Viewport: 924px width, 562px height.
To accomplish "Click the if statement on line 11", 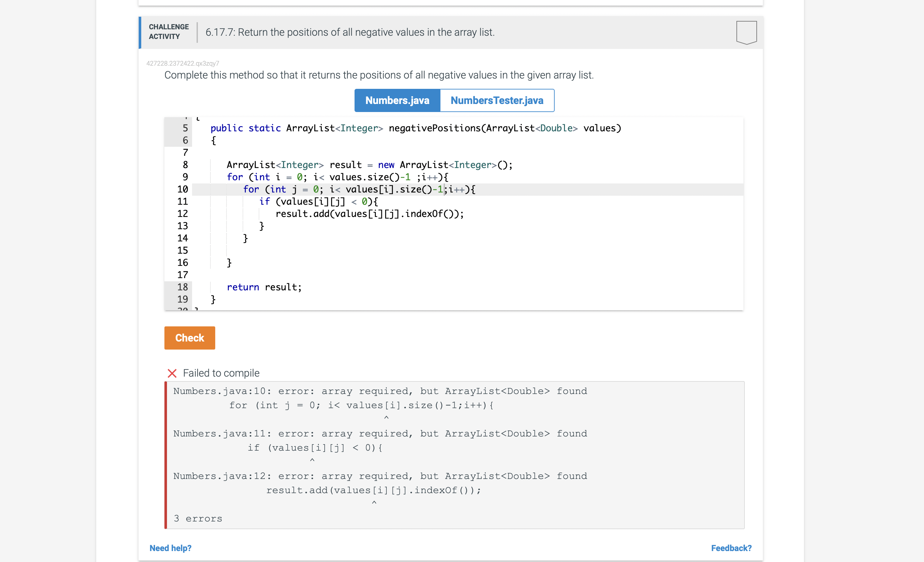I will click(319, 201).
